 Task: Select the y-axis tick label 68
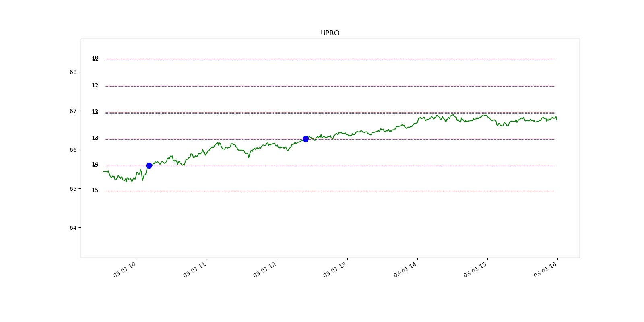tap(73, 72)
